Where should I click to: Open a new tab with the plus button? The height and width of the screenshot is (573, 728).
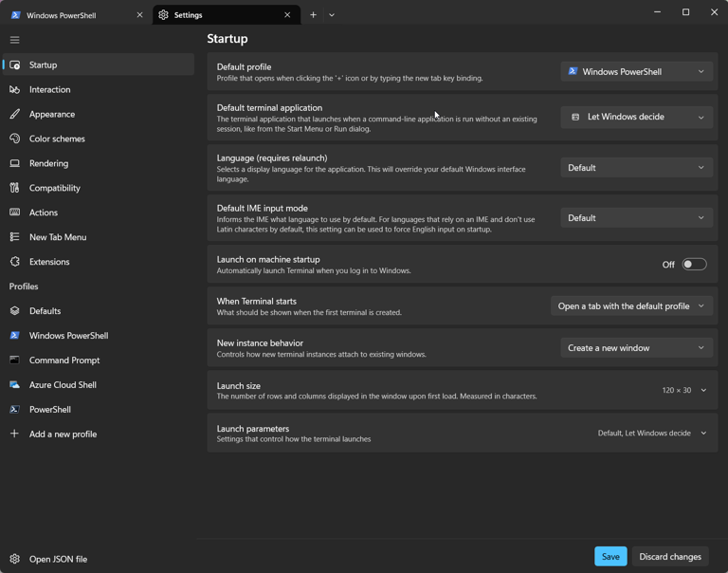(x=314, y=15)
